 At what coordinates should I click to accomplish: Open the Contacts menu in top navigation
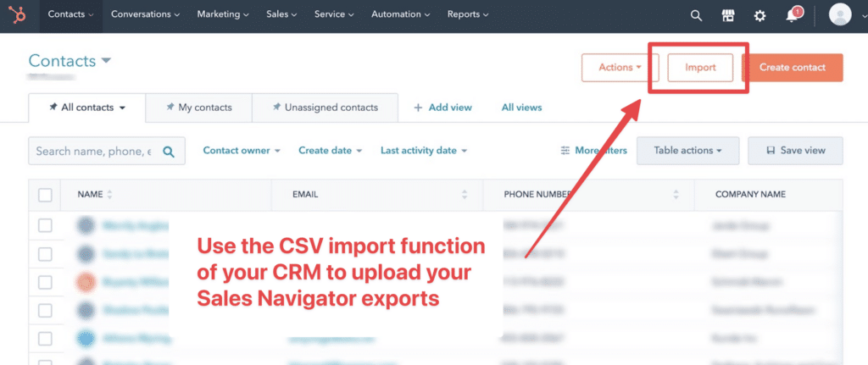pyautogui.click(x=71, y=15)
